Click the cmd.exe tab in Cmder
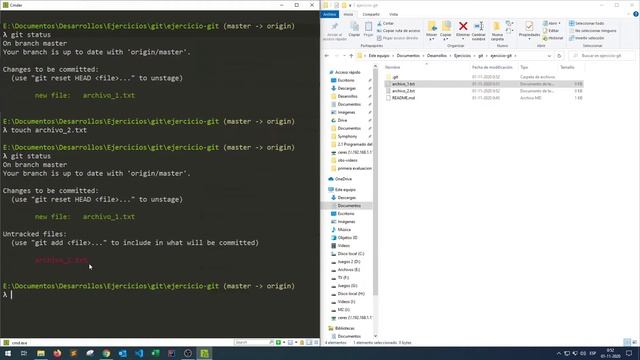The width and height of the screenshot is (640, 360). pos(15,343)
